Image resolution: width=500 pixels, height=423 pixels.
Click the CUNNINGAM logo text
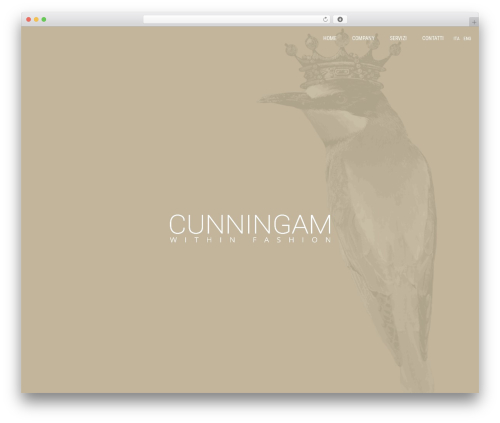click(250, 224)
